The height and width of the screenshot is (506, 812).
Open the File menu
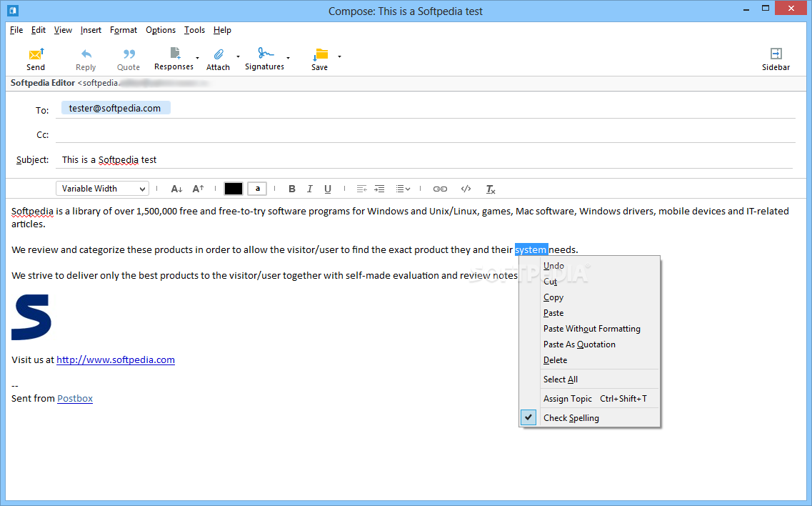tap(16, 30)
